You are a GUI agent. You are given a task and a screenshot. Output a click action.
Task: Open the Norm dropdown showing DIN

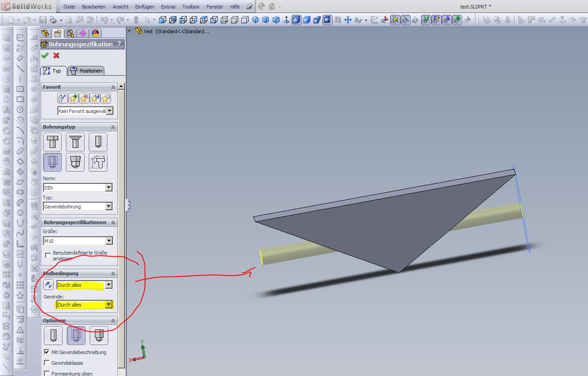click(108, 188)
